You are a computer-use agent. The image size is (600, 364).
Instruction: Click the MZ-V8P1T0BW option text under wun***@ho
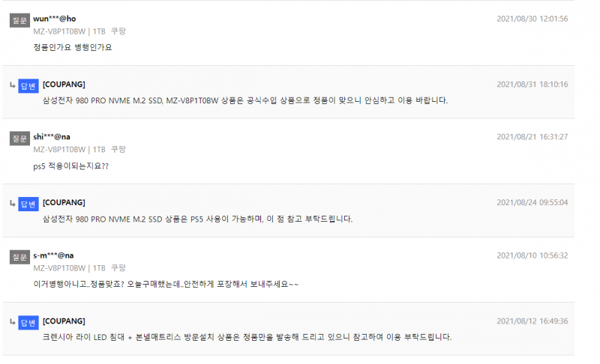[x=59, y=31]
